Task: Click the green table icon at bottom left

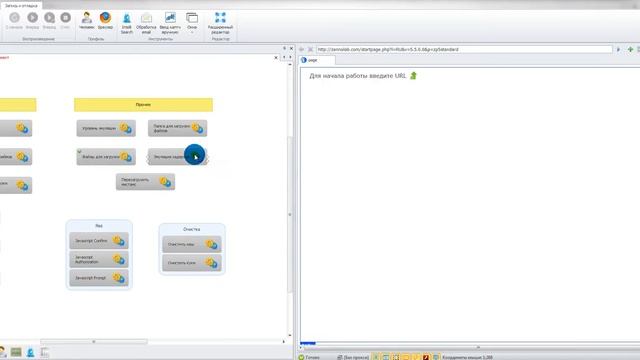Action: [16, 352]
